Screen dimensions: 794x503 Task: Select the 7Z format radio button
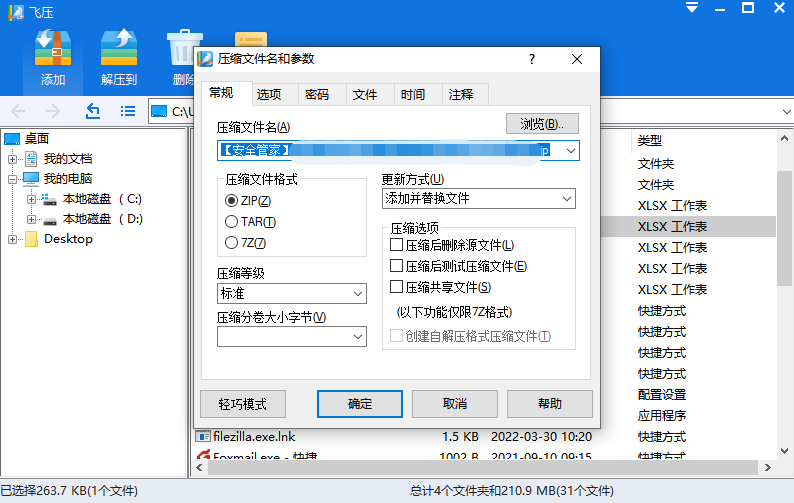coord(232,243)
